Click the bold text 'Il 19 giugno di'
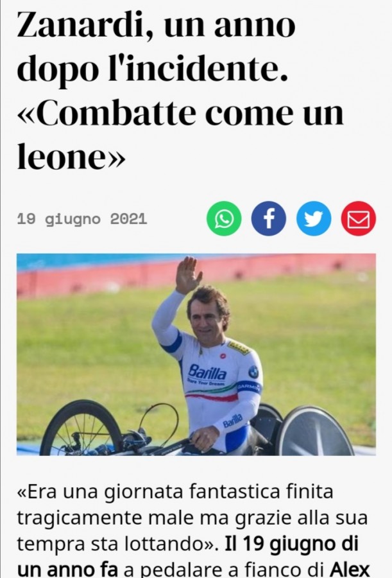Viewport: 392px width, 578px height. 291,544
